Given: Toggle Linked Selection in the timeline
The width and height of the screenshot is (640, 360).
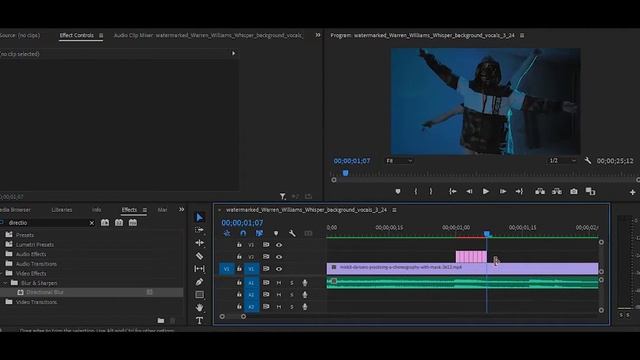Looking at the screenshot, I should coord(259,233).
